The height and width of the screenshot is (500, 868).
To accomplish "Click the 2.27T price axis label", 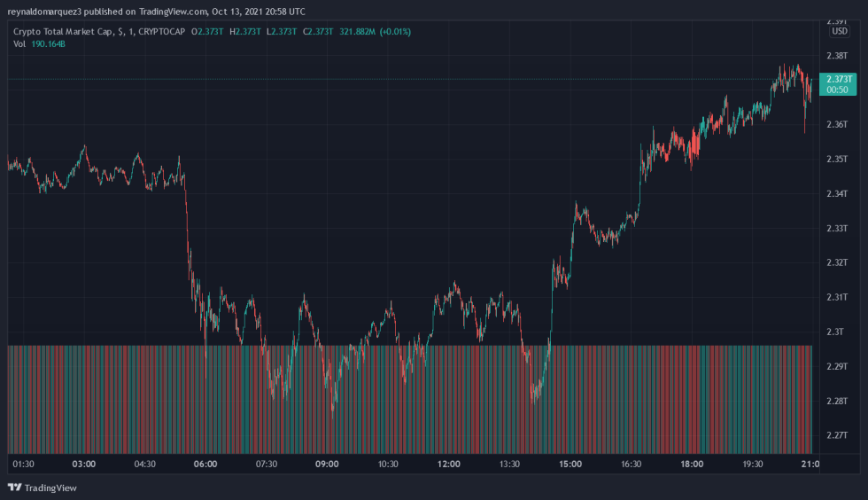I will click(837, 435).
